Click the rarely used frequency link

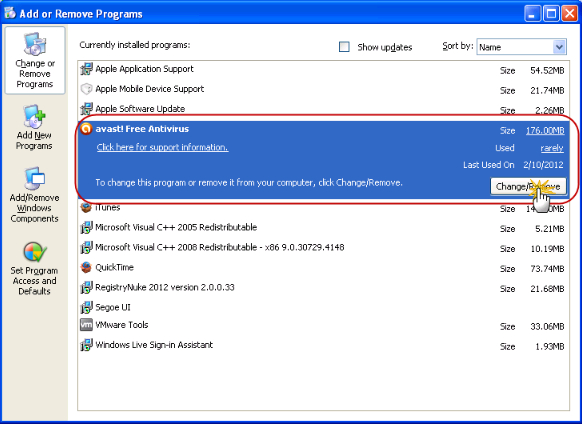point(552,148)
